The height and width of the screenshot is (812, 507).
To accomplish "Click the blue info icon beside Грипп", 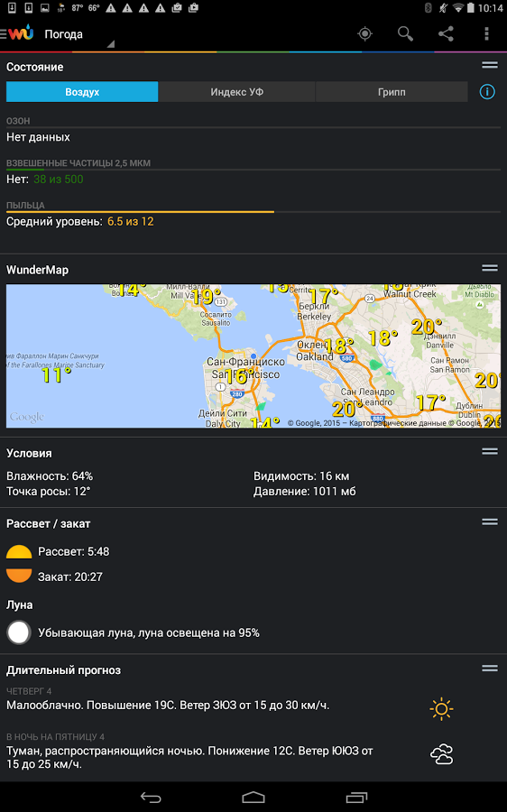I will tap(487, 92).
